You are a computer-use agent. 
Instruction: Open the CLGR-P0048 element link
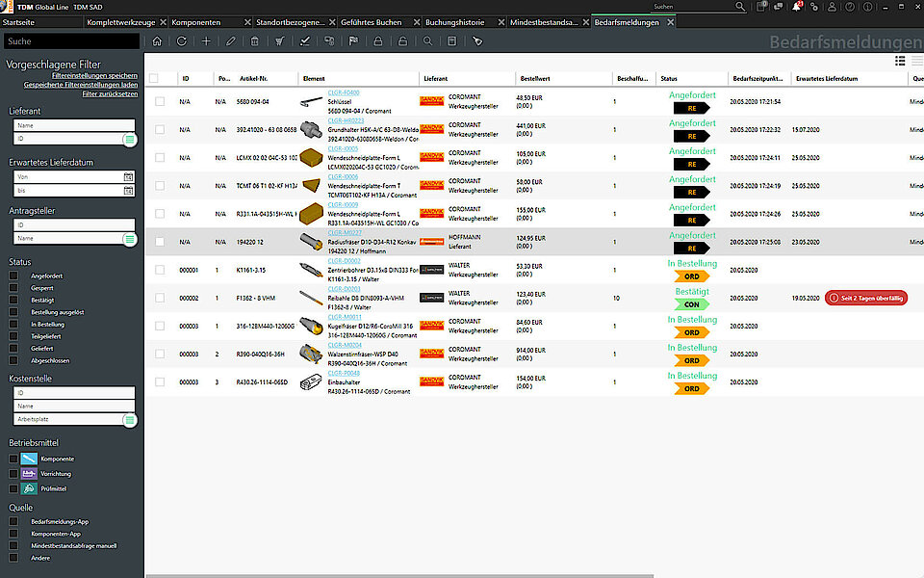click(x=344, y=373)
